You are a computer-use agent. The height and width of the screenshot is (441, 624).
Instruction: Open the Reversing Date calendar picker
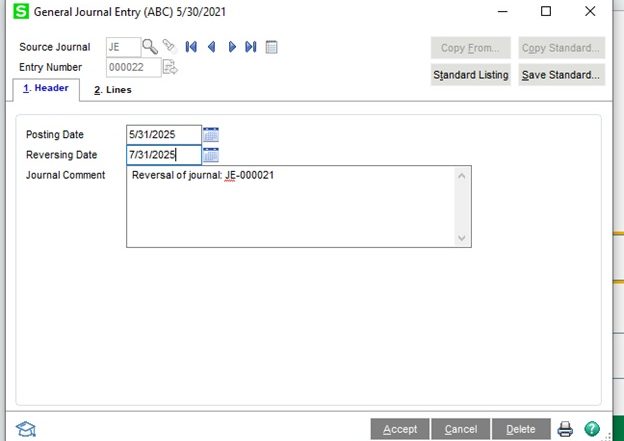tap(211, 155)
